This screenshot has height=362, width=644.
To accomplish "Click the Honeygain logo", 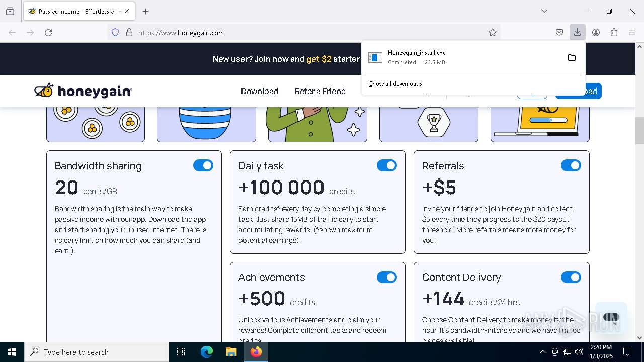I will tap(83, 91).
